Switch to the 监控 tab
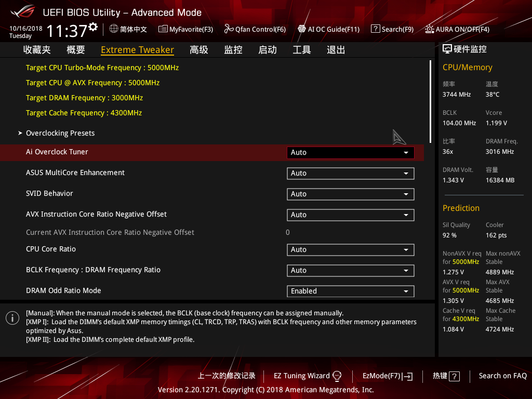 tap(233, 50)
